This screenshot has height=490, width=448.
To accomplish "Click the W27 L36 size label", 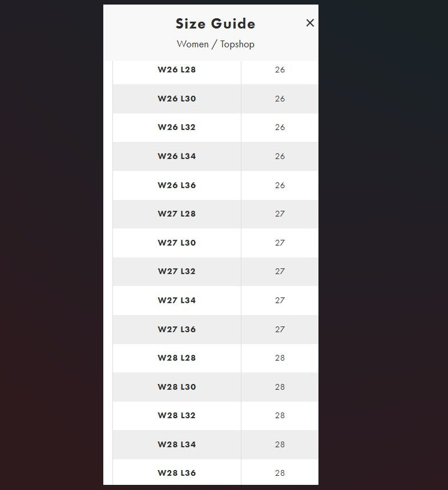I will click(x=177, y=329).
